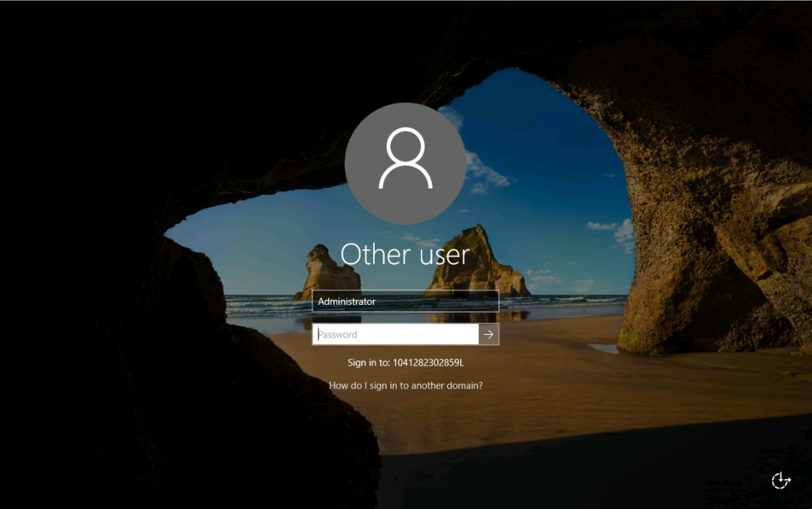The width and height of the screenshot is (812, 509).
Task: Submit the password with the arrow button
Action: coord(488,334)
